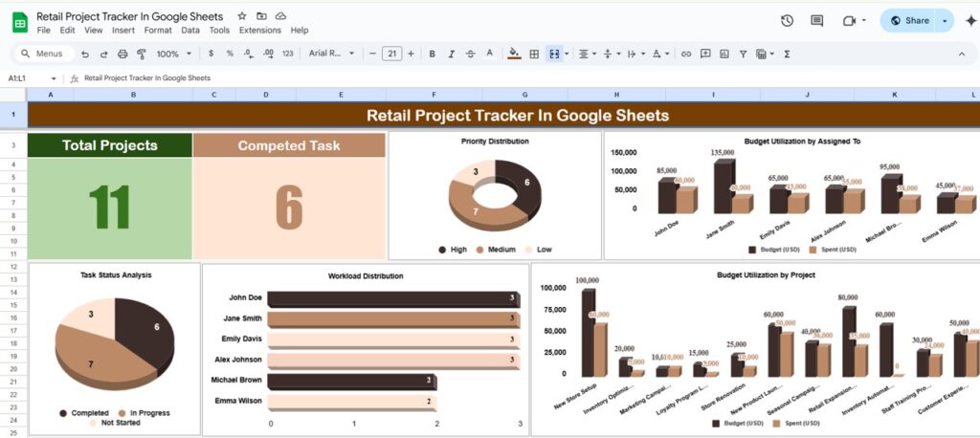Viewport: 980px width, 438px height.
Task: Click the Workload Distribution chart title
Action: click(x=366, y=275)
